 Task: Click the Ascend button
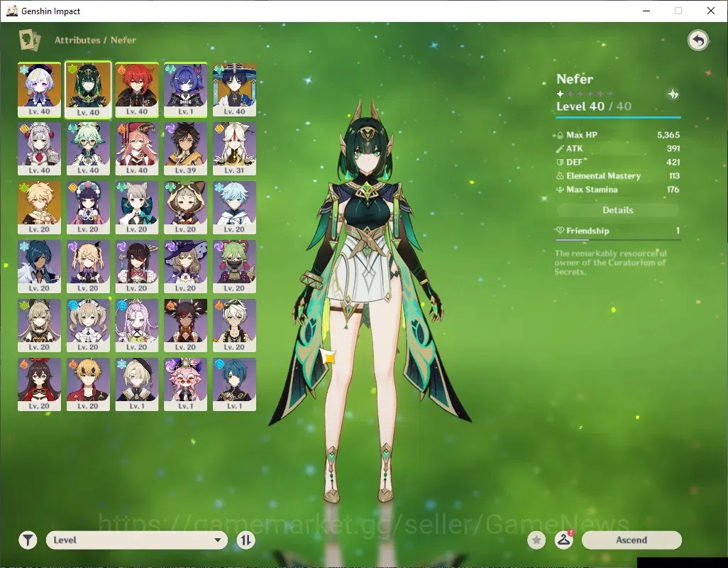(x=632, y=540)
